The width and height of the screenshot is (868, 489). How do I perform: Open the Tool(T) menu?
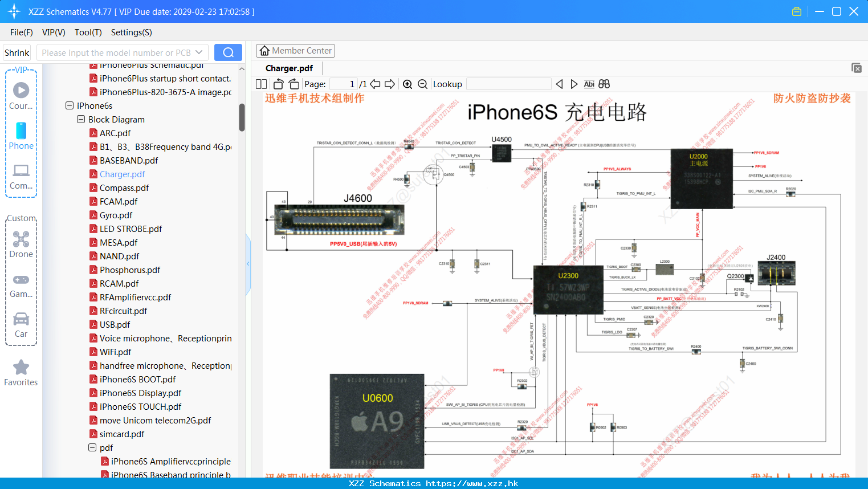click(88, 32)
